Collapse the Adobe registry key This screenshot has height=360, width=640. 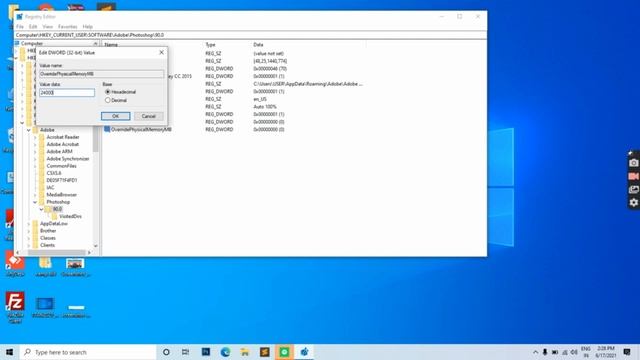pos(29,130)
